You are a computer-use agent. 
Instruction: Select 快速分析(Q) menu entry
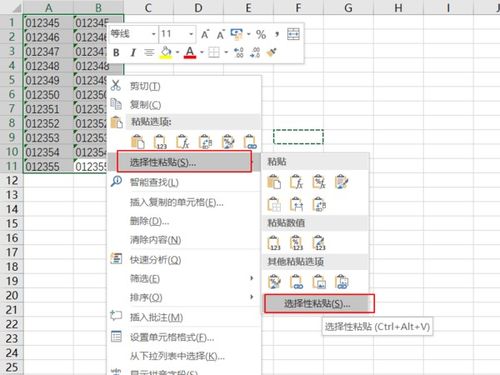click(184, 259)
